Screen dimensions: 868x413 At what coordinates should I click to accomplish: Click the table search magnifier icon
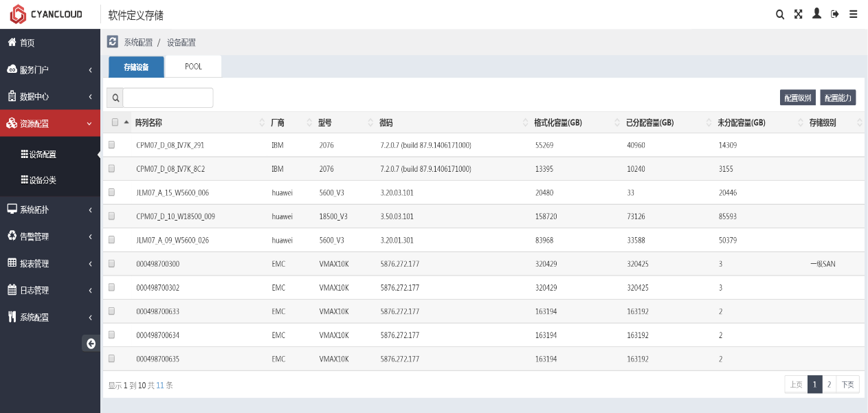[x=115, y=98]
